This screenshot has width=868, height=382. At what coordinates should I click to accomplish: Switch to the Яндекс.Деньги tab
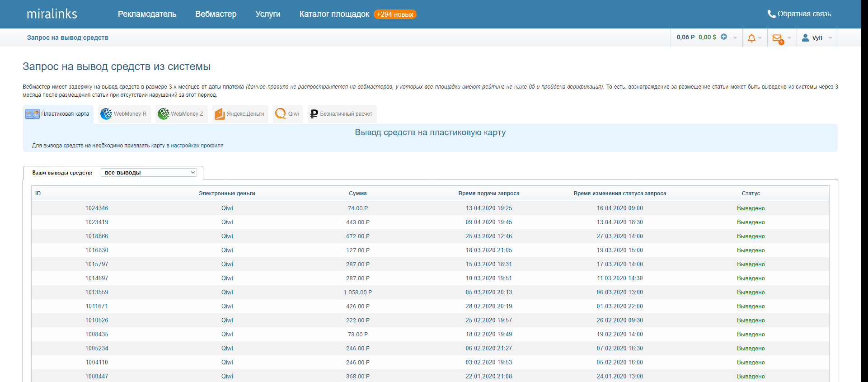[240, 114]
